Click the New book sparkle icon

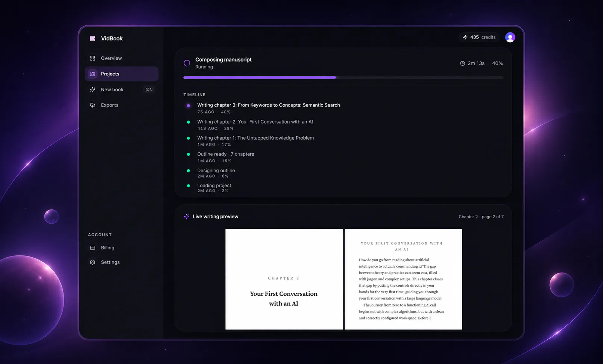click(93, 90)
